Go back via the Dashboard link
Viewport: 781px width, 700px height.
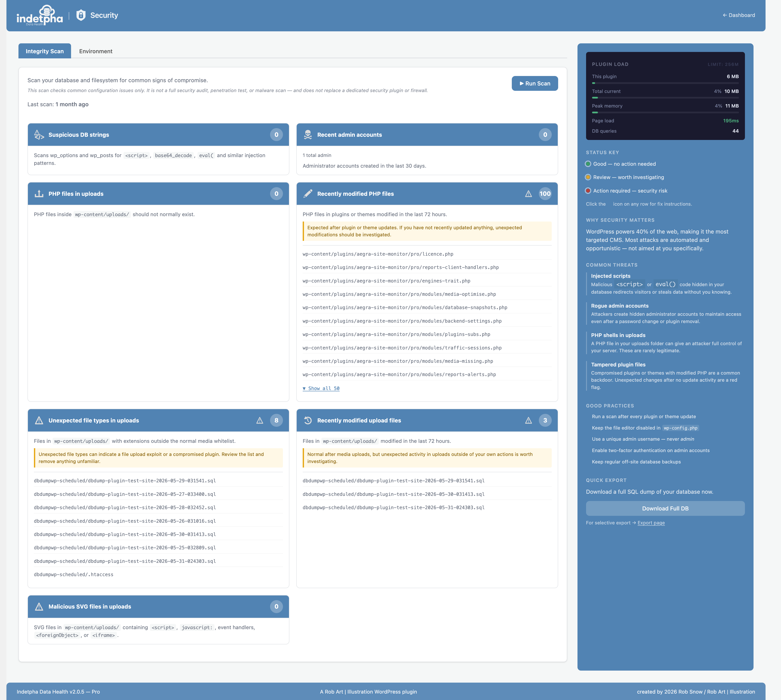pos(739,15)
